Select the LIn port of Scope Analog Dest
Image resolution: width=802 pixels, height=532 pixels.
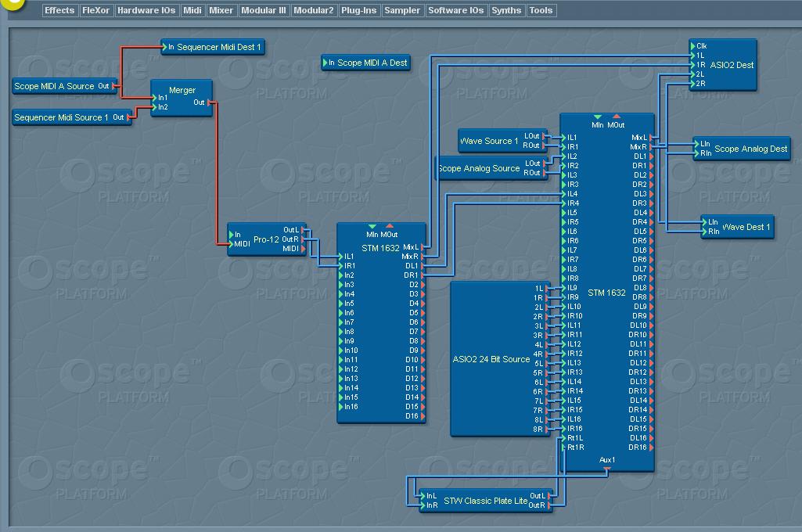[x=696, y=144]
